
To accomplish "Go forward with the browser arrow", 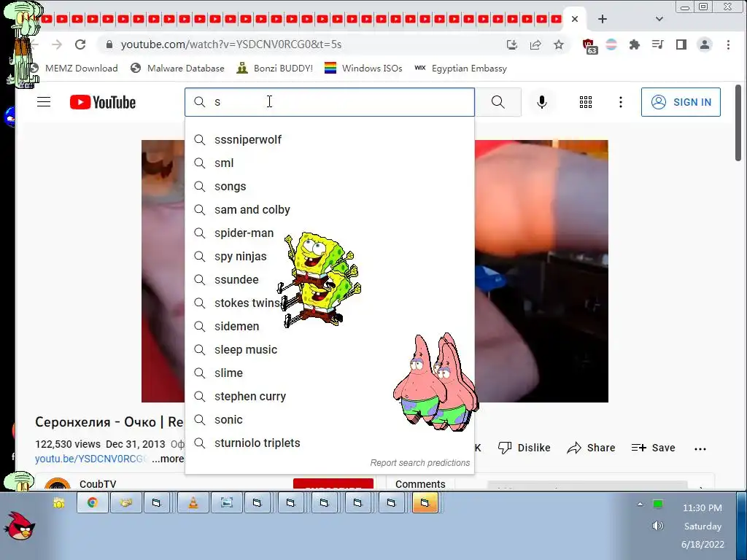I will (x=57, y=44).
